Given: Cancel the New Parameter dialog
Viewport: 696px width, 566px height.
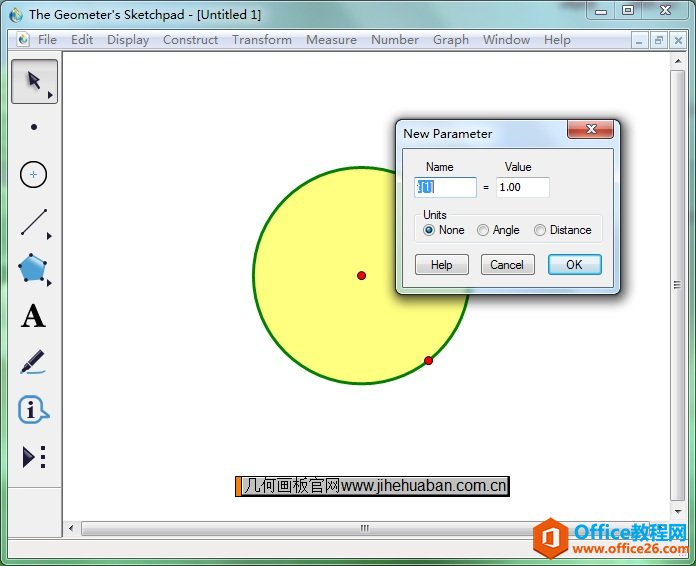Looking at the screenshot, I should click(507, 265).
